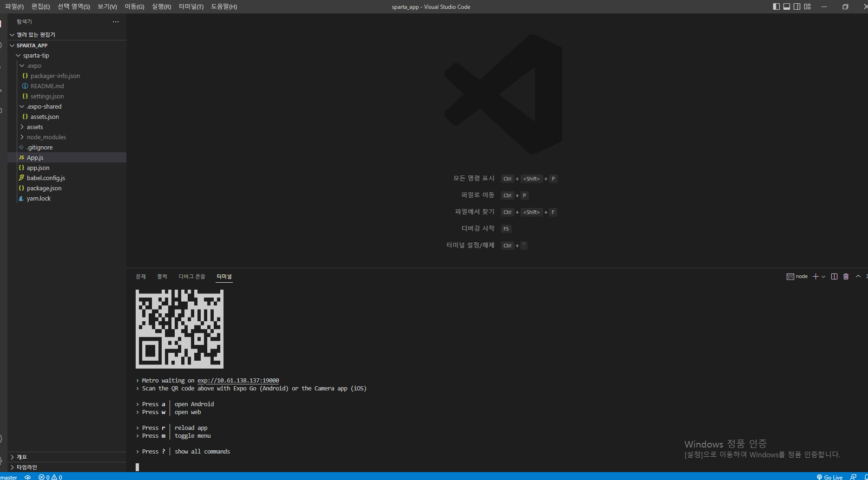
Task: Open the 도움말(H) menu
Action: point(224,6)
